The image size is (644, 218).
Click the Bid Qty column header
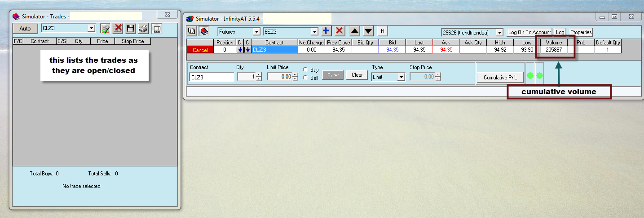coord(365,43)
